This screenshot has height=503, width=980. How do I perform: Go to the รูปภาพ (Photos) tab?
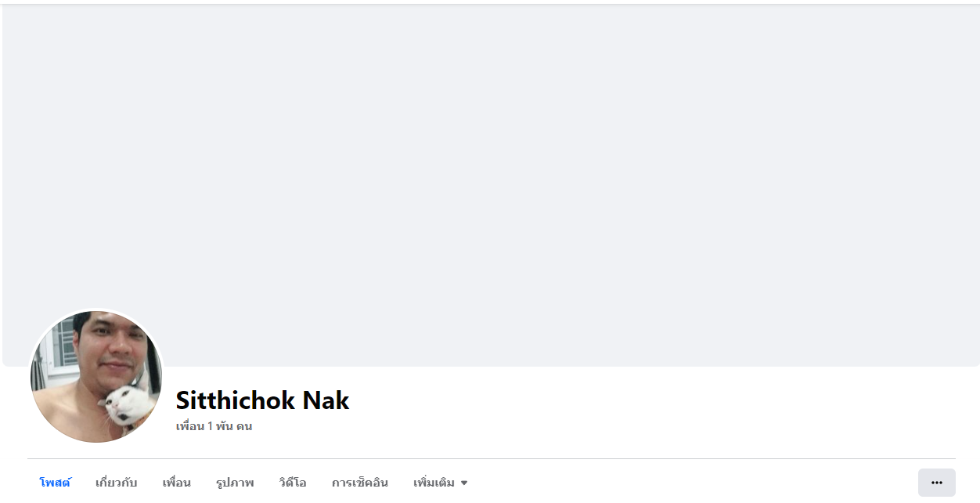coord(235,483)
